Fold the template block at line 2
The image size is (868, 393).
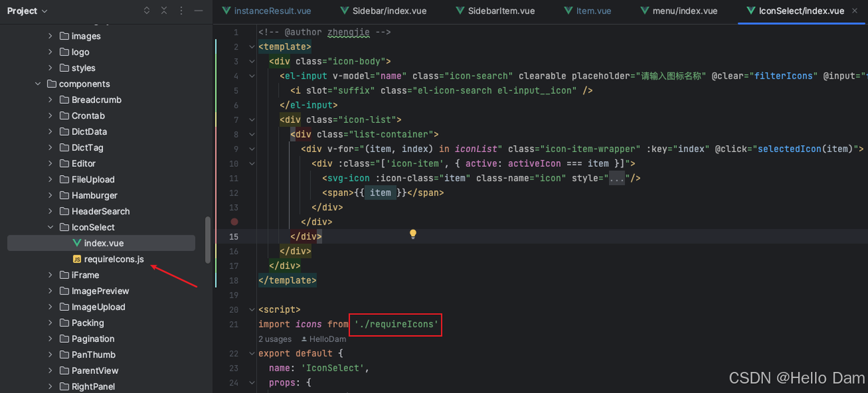click(x=252, y=47)
